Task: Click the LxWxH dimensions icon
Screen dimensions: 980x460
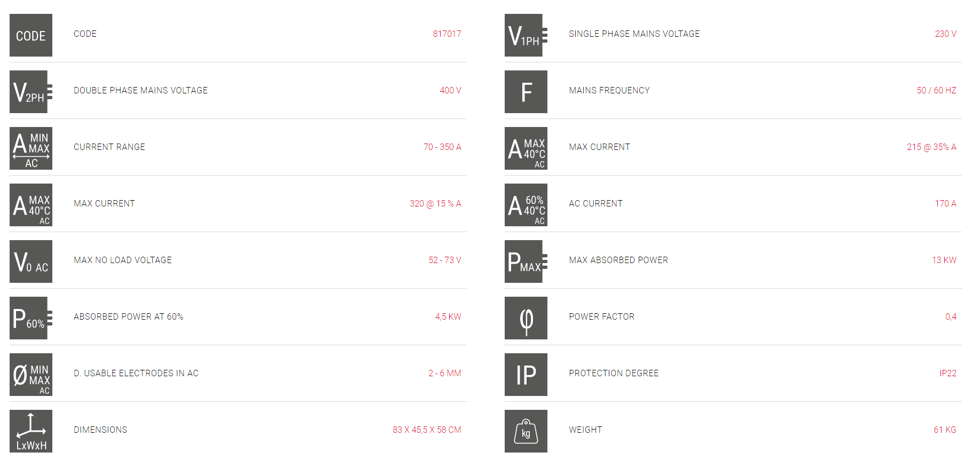Action: [31, 431]
